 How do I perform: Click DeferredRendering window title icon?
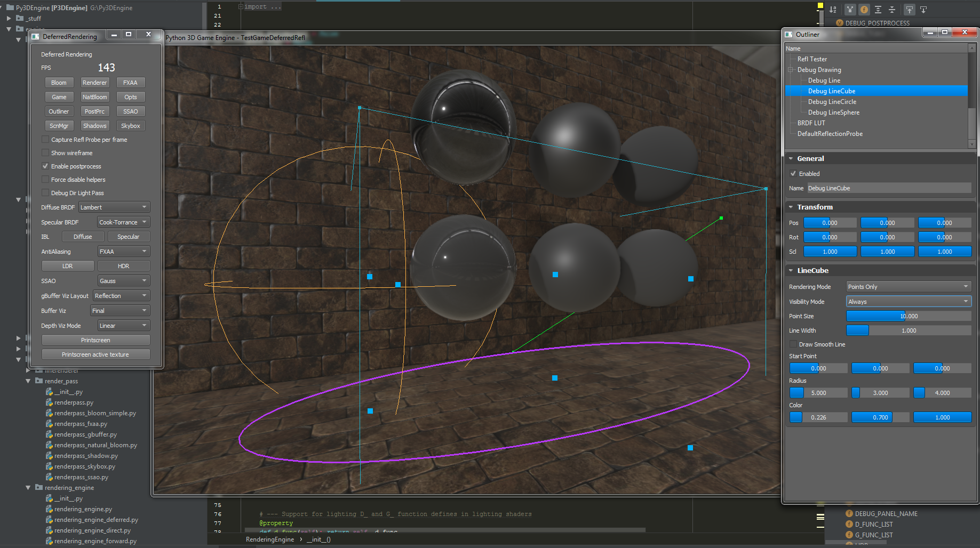(36, 36)
